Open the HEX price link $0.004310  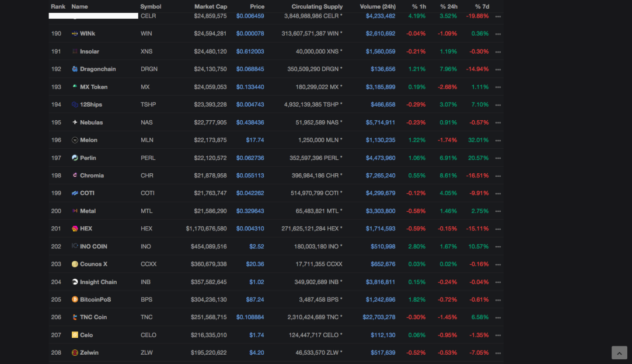click(250, 229)
